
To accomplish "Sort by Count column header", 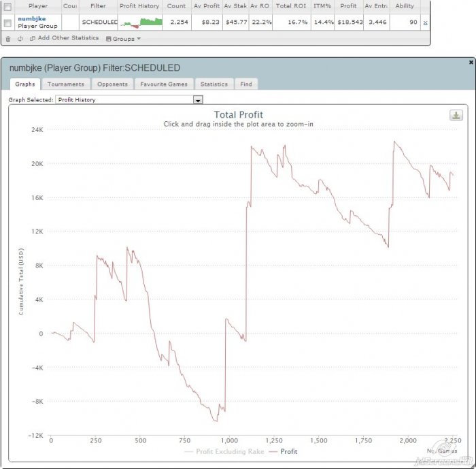I will [x=176, y=6].
